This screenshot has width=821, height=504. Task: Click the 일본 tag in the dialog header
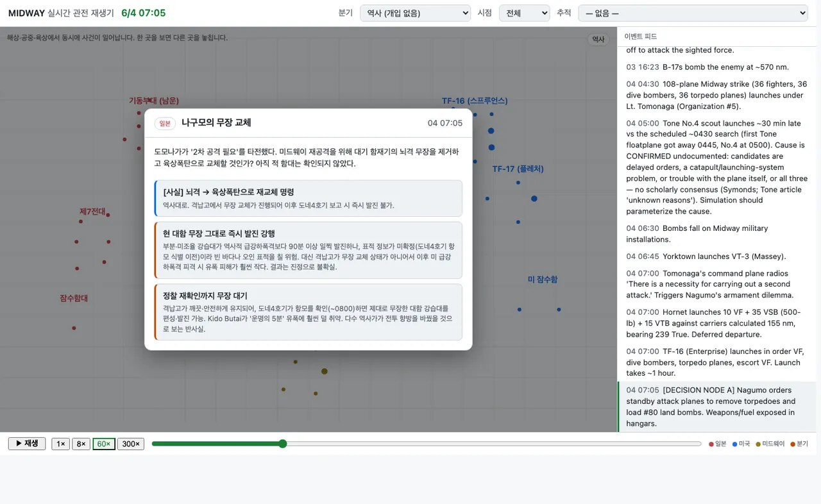(165, 123)
